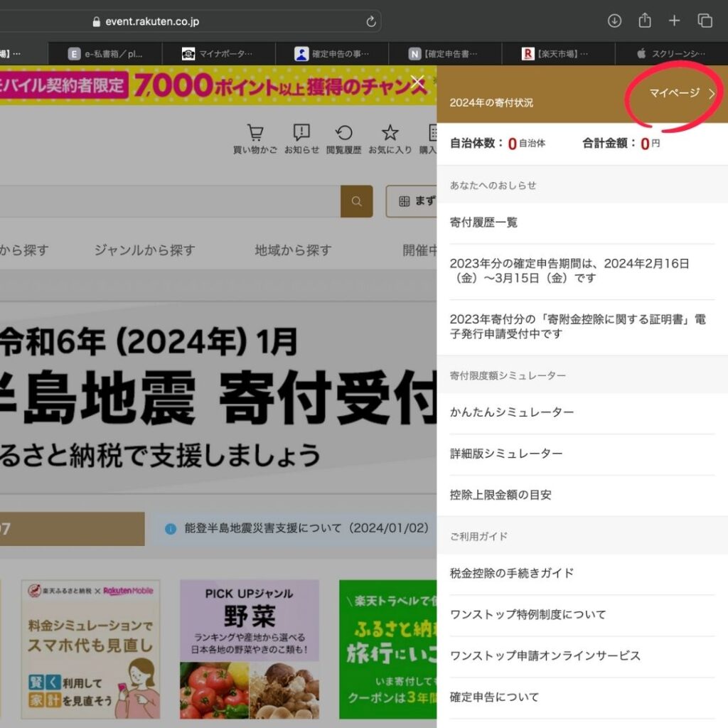
Task: Switch to the マイナポータル tab
Action: pyautogui.click(x=219, y=54)
